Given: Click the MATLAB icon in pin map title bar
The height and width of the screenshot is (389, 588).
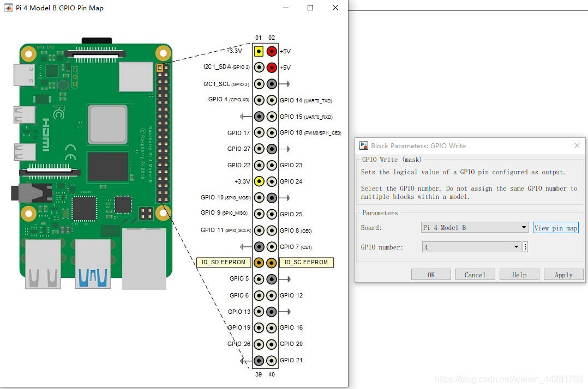Looking at the screenshot, I should (8, 8).
